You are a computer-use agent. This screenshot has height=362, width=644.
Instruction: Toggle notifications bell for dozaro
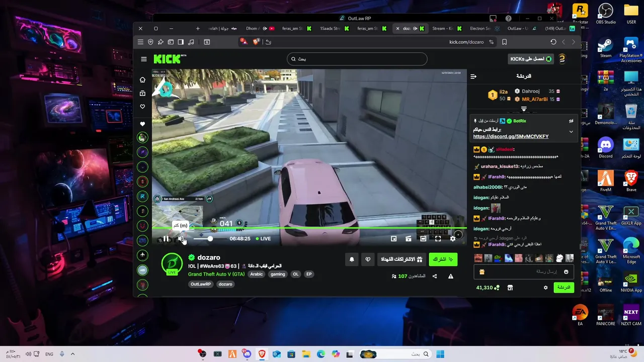coord(352,259)
